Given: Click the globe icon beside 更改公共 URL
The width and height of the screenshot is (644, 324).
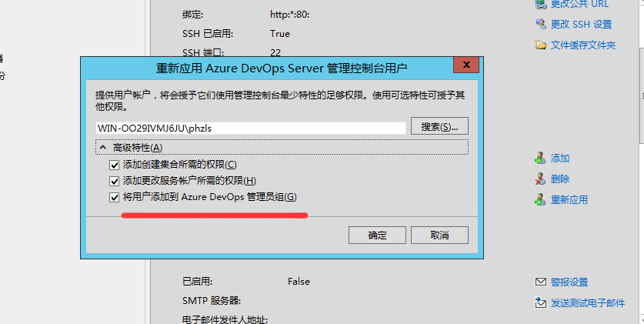Looking at the screenshot, I should point(540,4).
